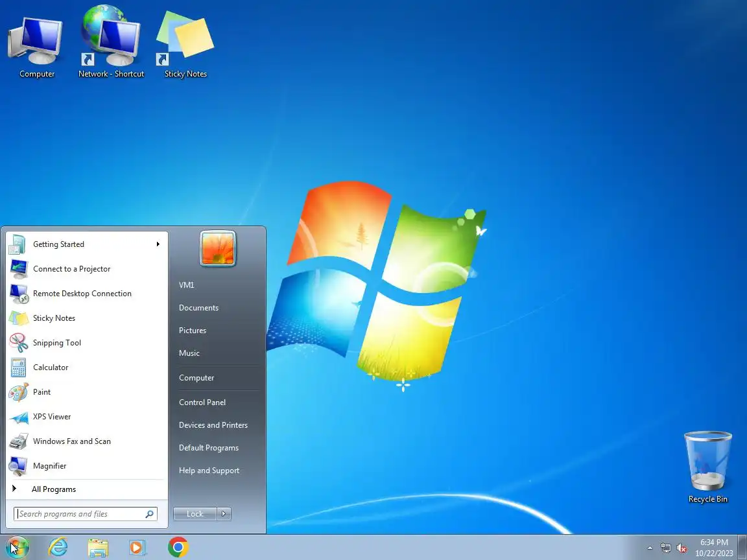Show hidden tray icons arrow
The width and height of the screenshot is (747, 560).
click(650, 548)
